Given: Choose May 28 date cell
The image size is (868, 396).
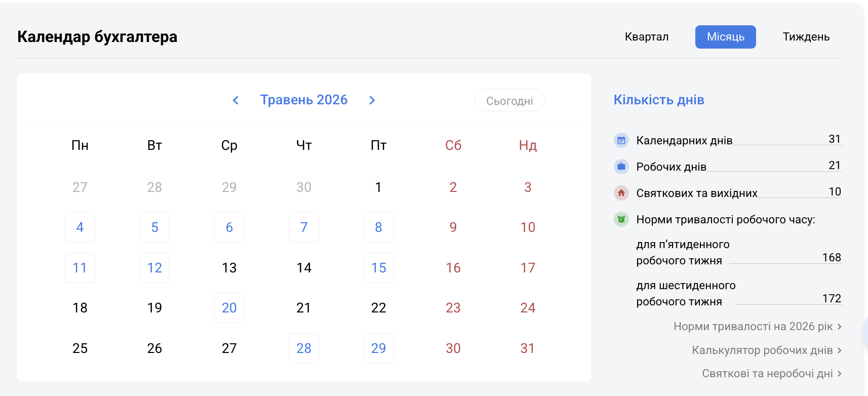Looking at the screenshot, I should tap(304, 348).
